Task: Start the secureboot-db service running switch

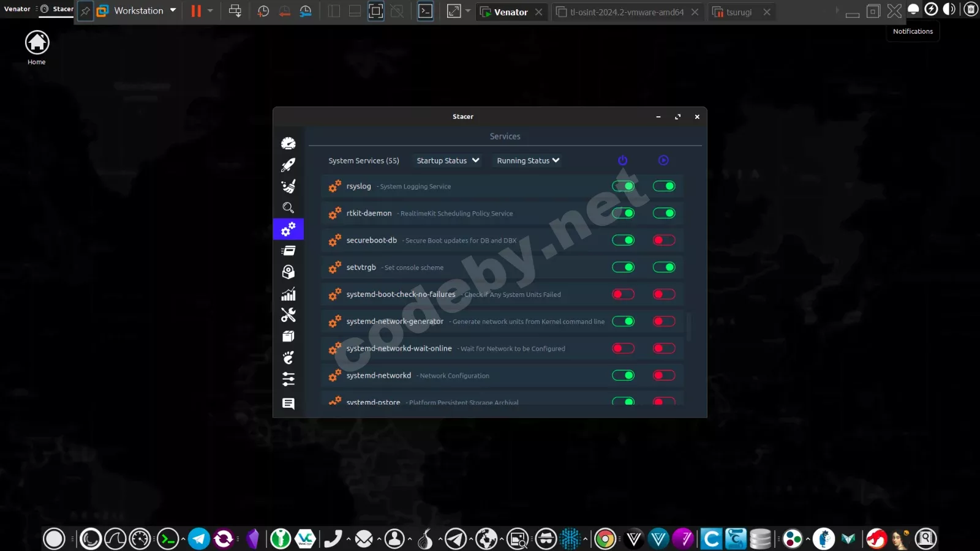Action: (x=664, y=240)
